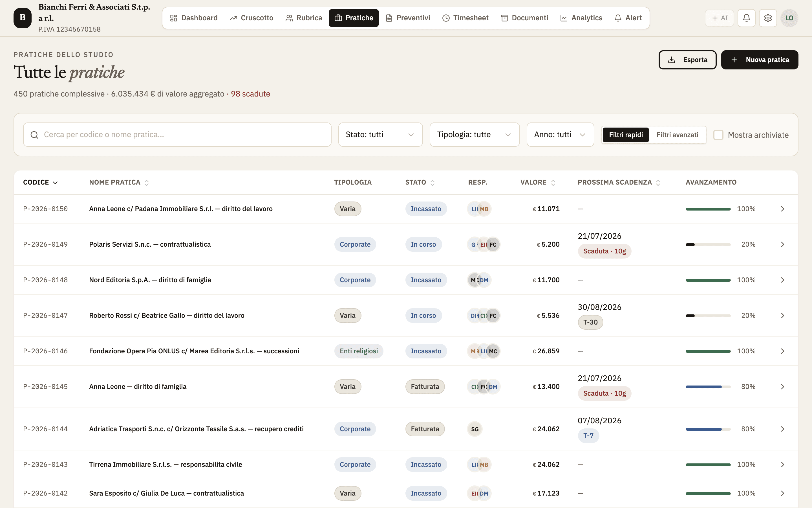Enable Mostra archiviate checkbox
Screen dimensions: 812x508
pyautogui.click(x=718, y=135)
